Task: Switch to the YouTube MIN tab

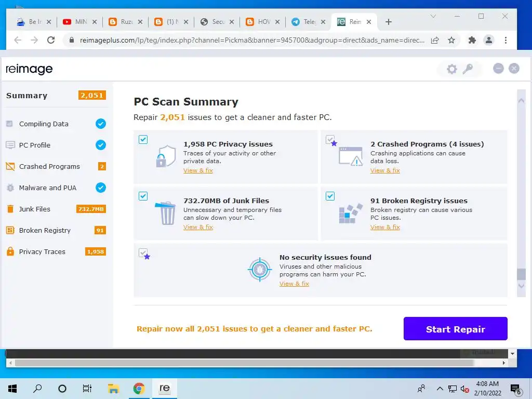Action: point(79,22)
